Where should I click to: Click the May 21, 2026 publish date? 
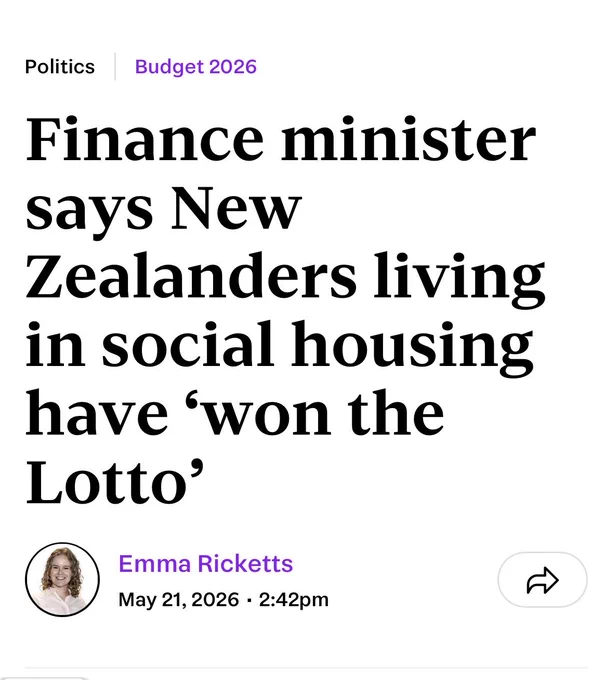tap(179, 600)
